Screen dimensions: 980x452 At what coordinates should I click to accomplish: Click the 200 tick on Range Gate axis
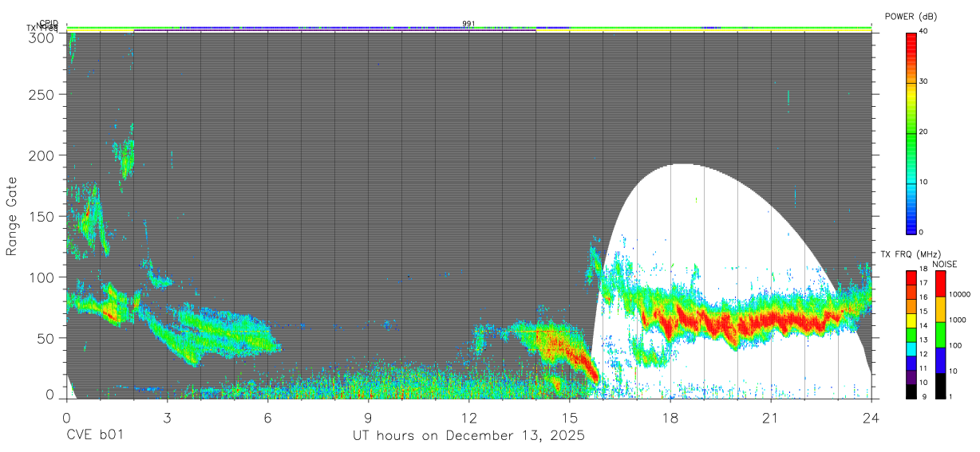tap(42, 155)
